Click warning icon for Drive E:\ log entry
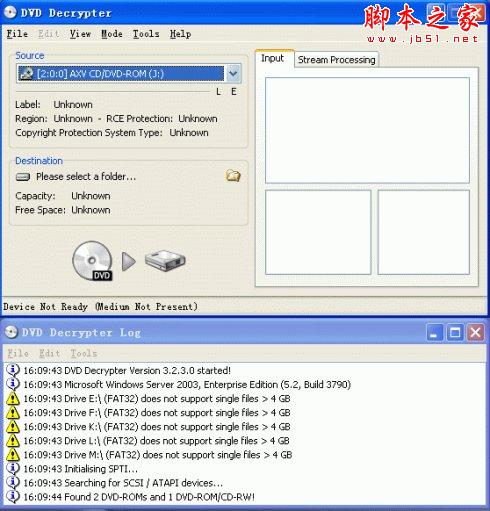This screenshot has width=490, height=511. (x=13, y=398)
